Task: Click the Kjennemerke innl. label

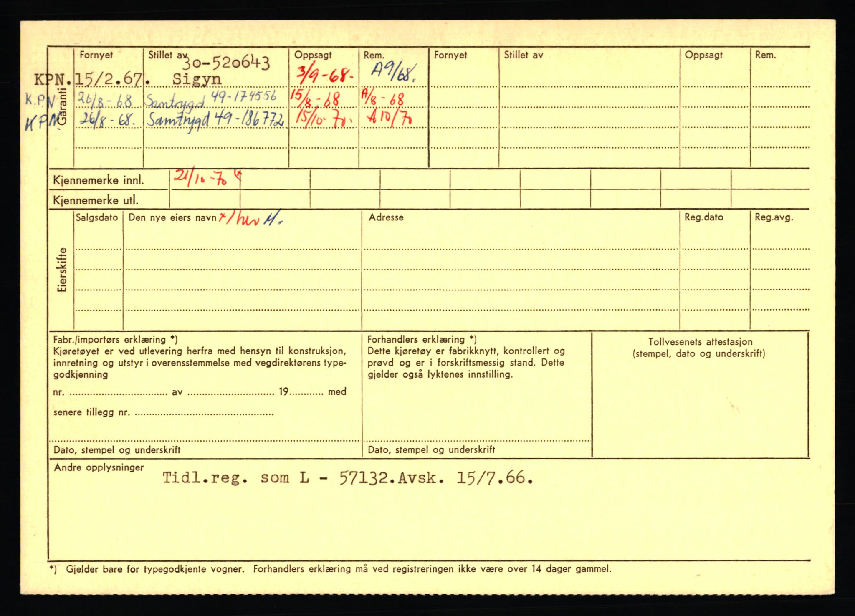Action: (98, 181)
